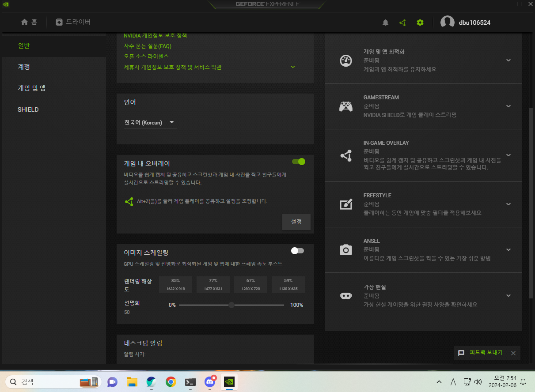The image size is (535, 392).
Task: Expand the IN-GAME OVERLAY section chevron
Action: (x=508, y=155)
